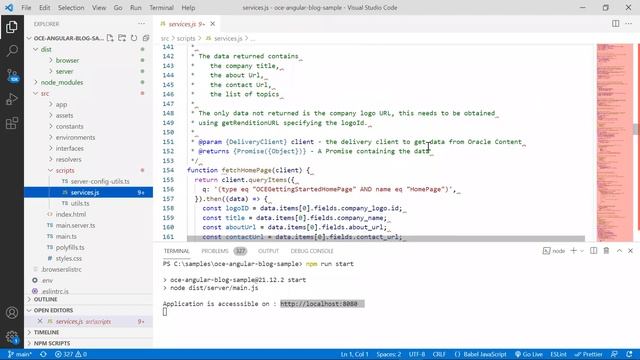Synchronize changes icon in status bar
The height and width of the screenshot is (360, 640).
(x=43, y=354)
